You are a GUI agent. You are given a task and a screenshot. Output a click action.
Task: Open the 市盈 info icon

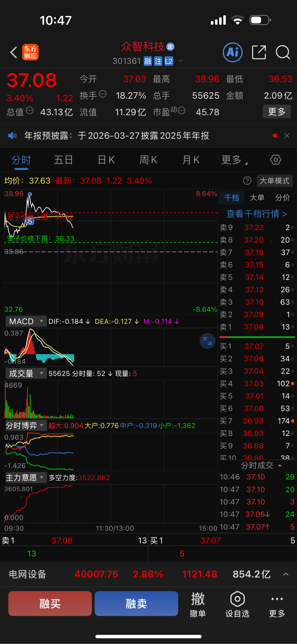(x=181, y=111)
